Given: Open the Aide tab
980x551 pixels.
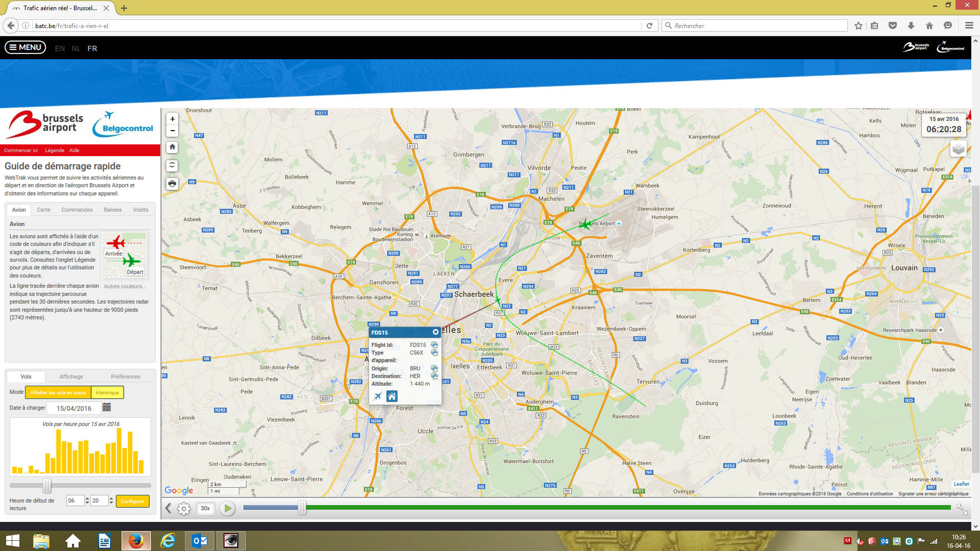Looking at the screenshot, I should (x=75, y=151).
